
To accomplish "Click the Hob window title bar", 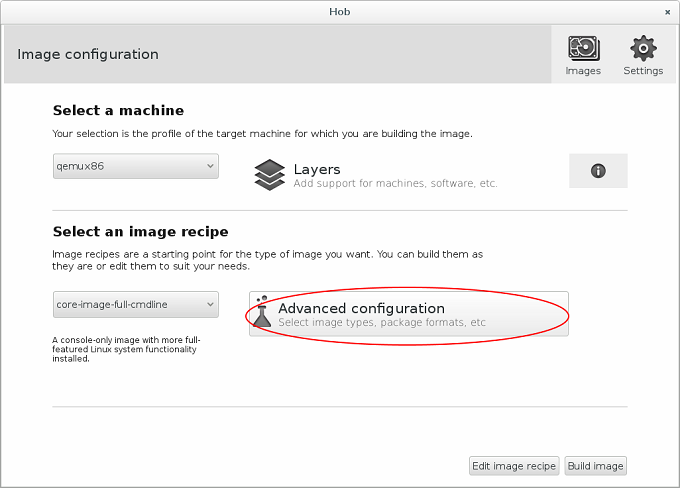I will 340,12.
